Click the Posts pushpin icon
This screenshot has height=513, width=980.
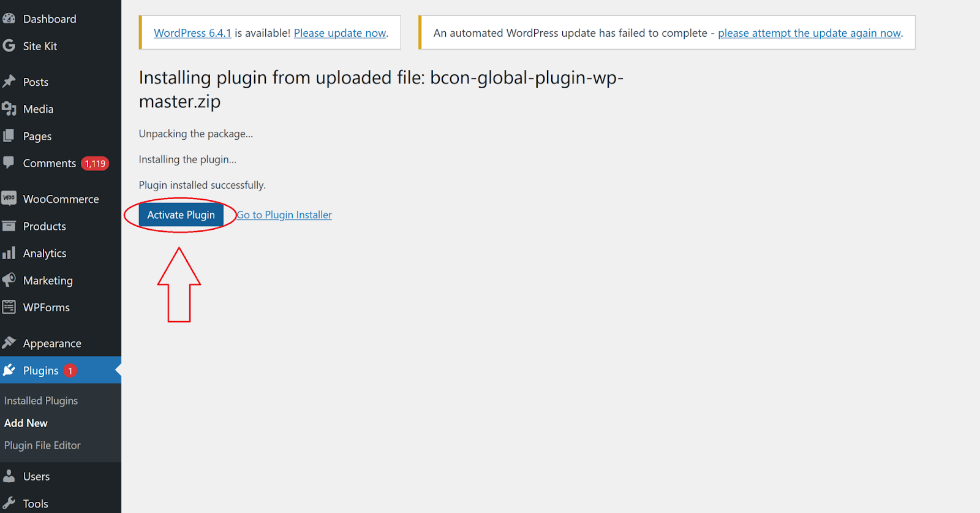[x=9, y=82]
